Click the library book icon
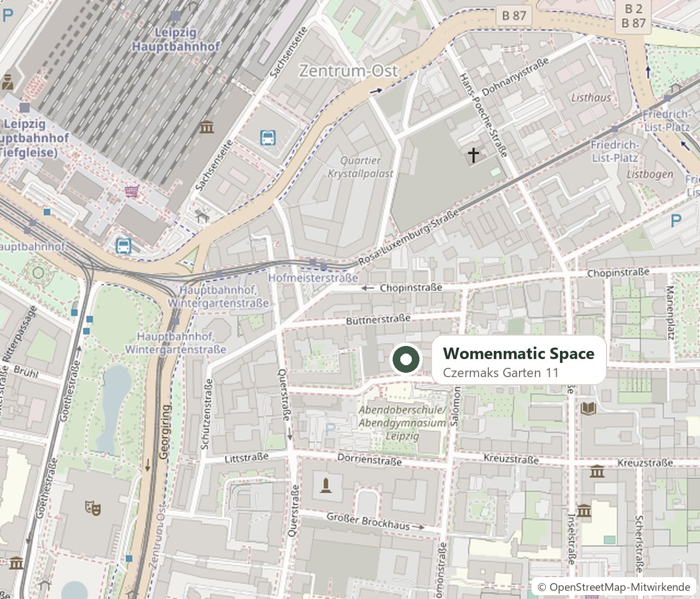 tap(588, 408)
